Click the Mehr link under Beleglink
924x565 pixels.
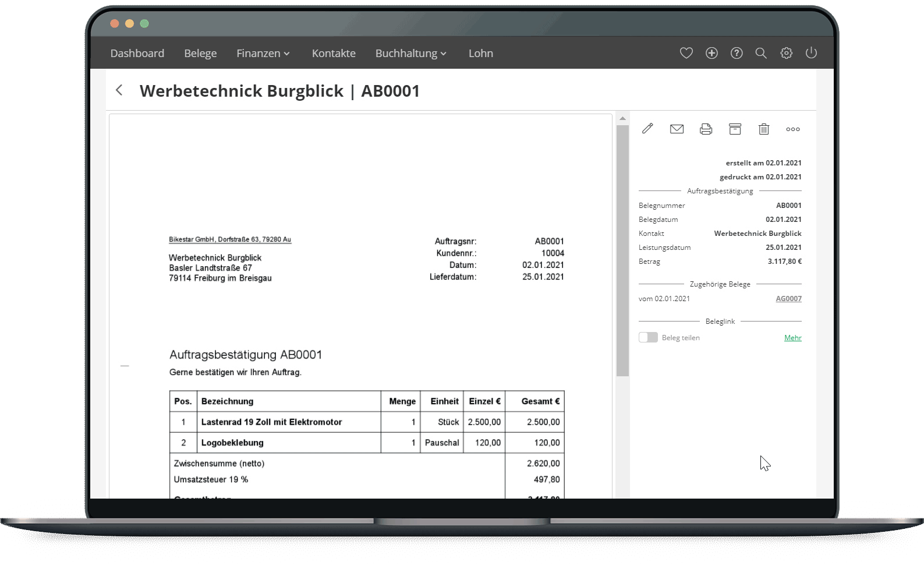pyautogui.click(x=792, y=338)
